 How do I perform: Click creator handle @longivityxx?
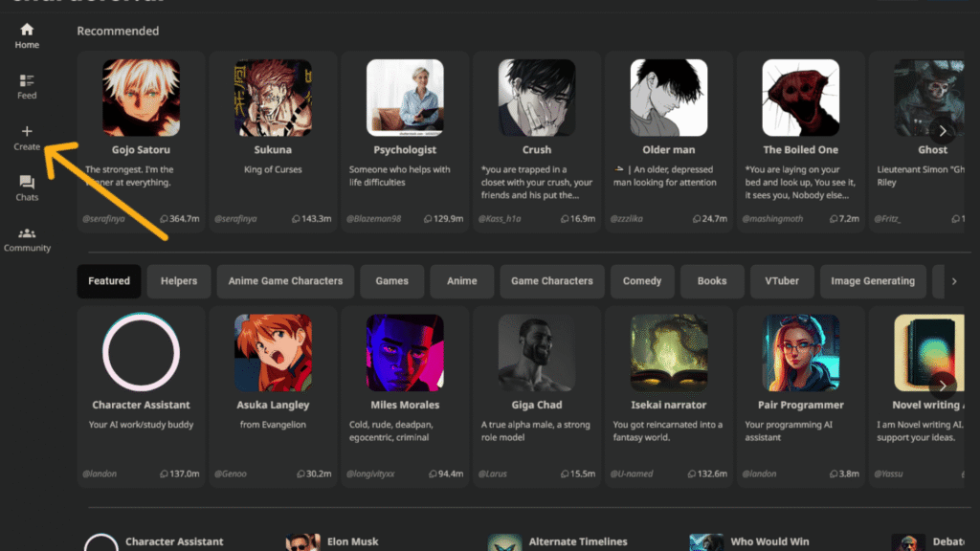click(x=370, y=474)
